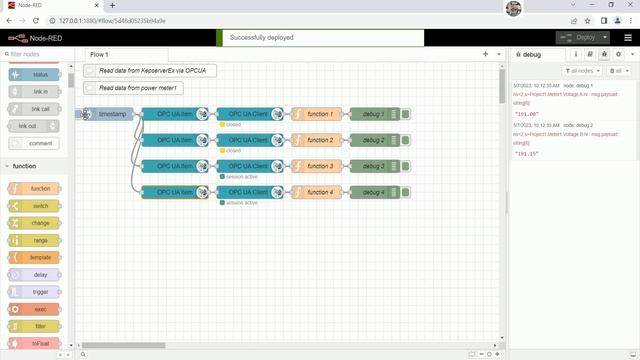This screenshot has width=640, height=360.
Task: Reload the browser page
Action: coord(36,21)
